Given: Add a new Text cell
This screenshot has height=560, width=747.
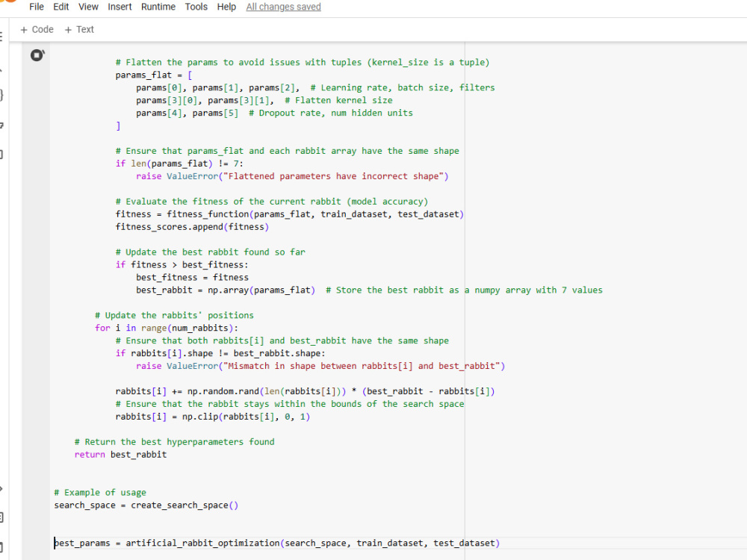Looking at the screenshot, I should (x=79, y=30).
